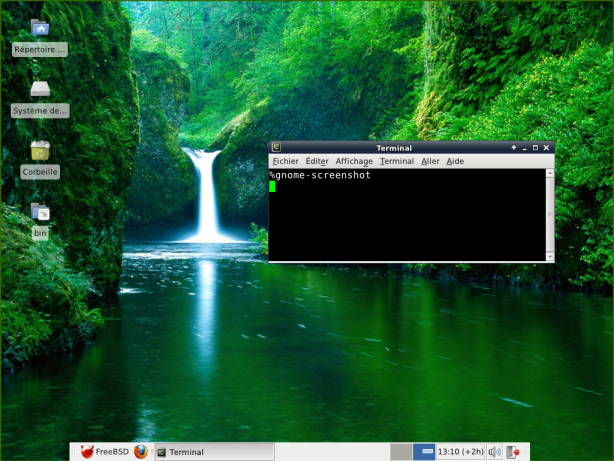Click the Terminal vertical scrollbar

[x=549, y=214]
